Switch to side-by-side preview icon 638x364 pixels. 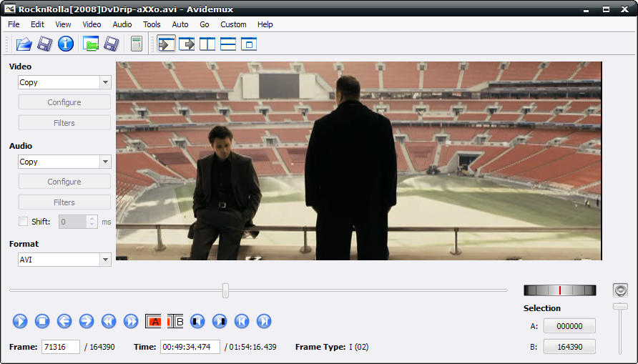pos(207,44)
